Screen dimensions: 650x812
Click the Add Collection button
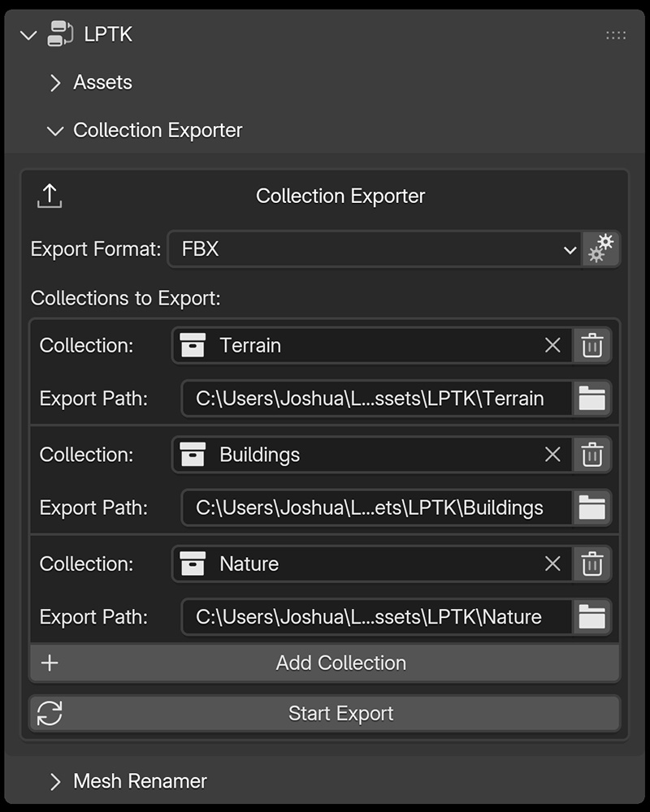340,663
